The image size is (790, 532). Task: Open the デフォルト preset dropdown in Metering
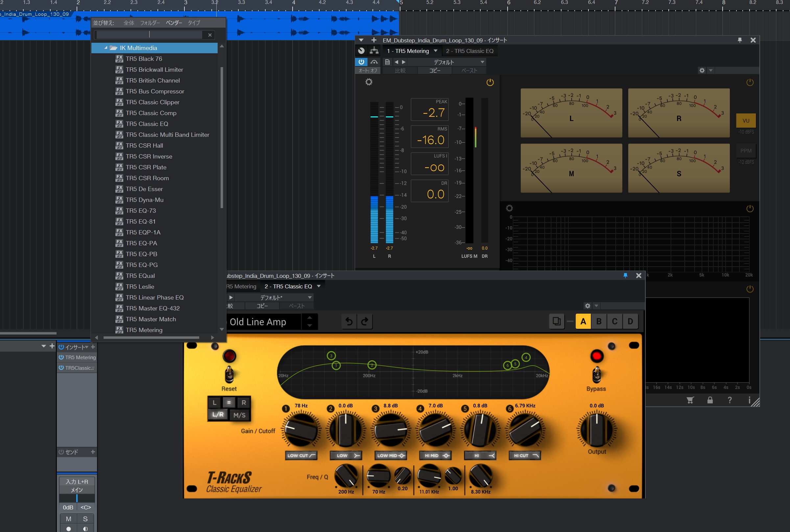coord(446,62)
